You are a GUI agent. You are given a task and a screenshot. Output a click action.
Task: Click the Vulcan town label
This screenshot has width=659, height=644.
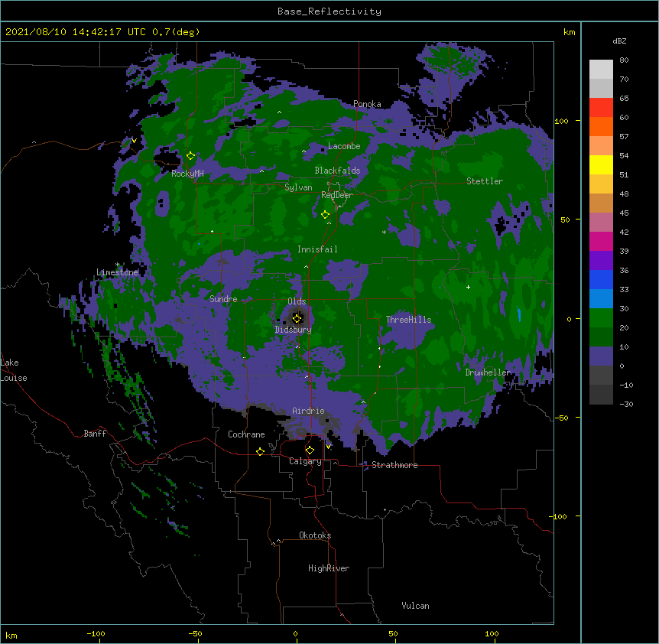click(415, 606)
